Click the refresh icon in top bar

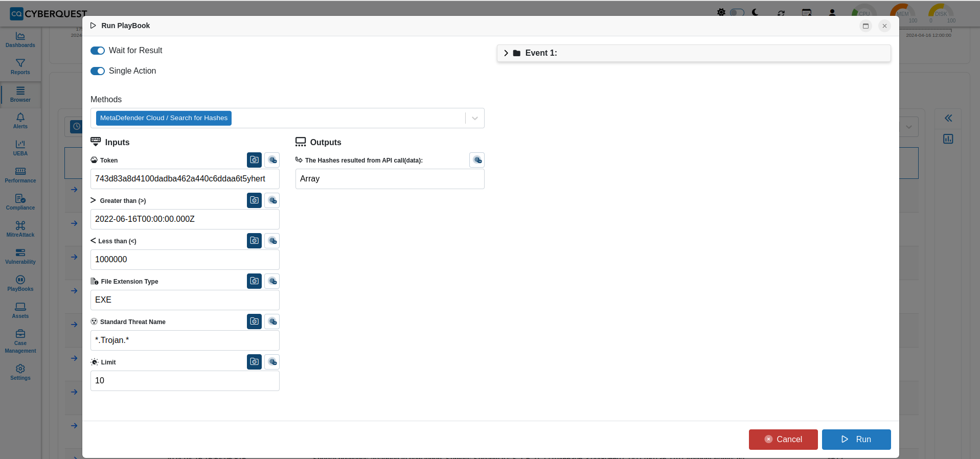pos(781,13)
